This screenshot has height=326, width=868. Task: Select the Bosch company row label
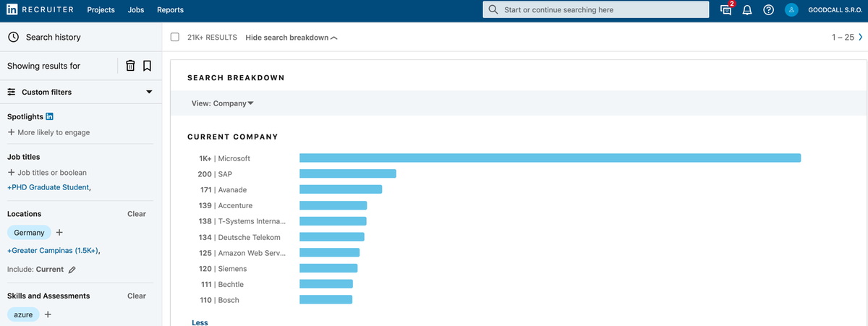[229, 300]
